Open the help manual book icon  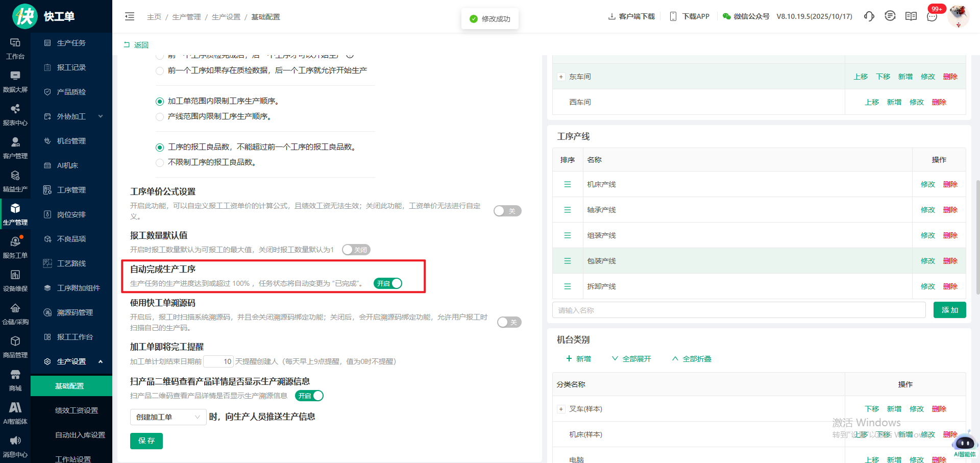point(911,16)
